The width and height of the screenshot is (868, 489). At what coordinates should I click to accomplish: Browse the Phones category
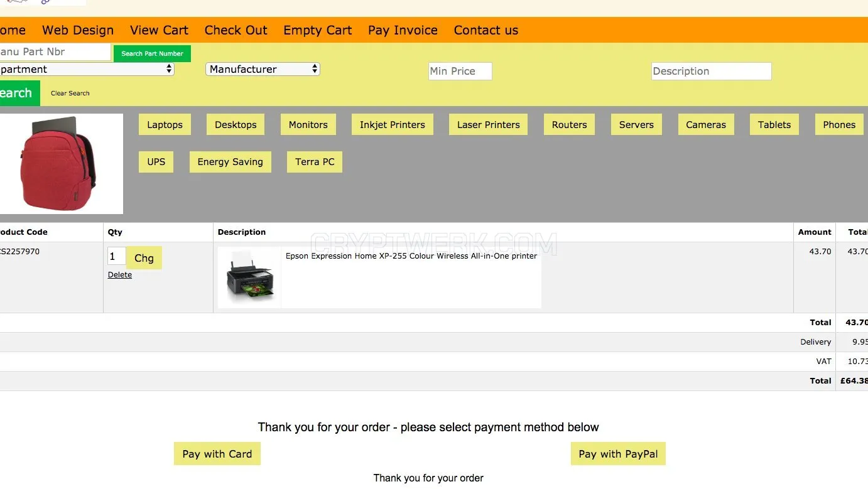tap(839, 124)
